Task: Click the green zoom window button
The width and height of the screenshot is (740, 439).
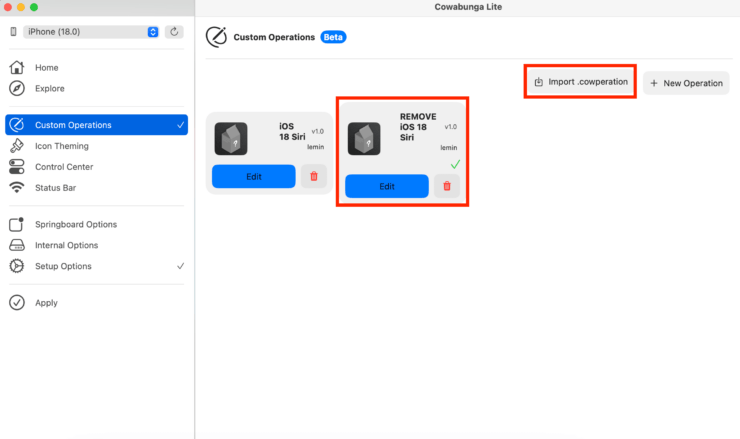Action: (x=34, y=7)
